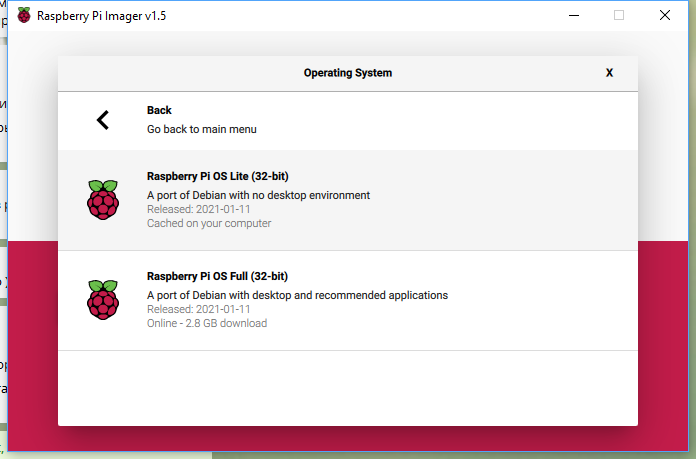Click the Raspberry Pi Imager title bar logo
This screenshot has height=459, width=696.
pos(24,16)
